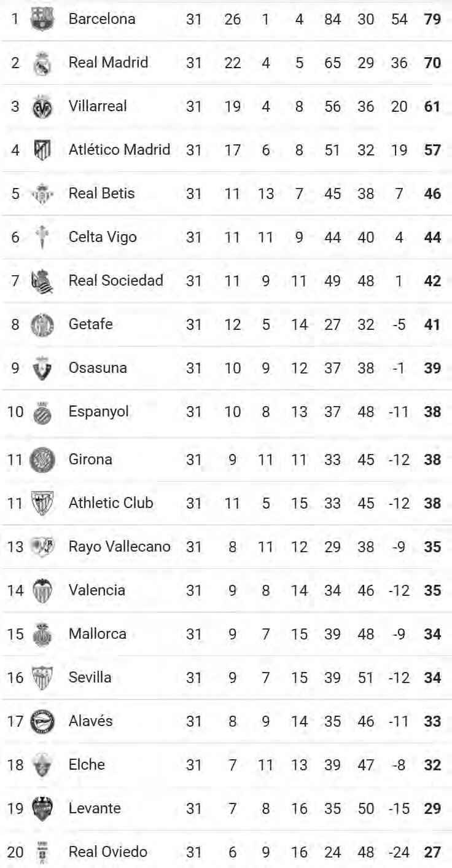Click the Atlético Madrid crest
Viewport: 452px width, 868px height.
coord(42,150)
